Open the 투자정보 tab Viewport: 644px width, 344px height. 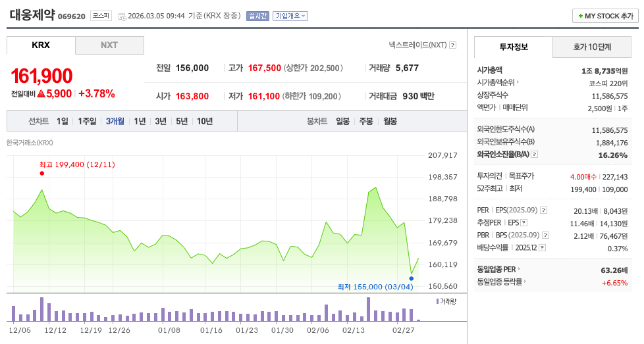(514, 47)
